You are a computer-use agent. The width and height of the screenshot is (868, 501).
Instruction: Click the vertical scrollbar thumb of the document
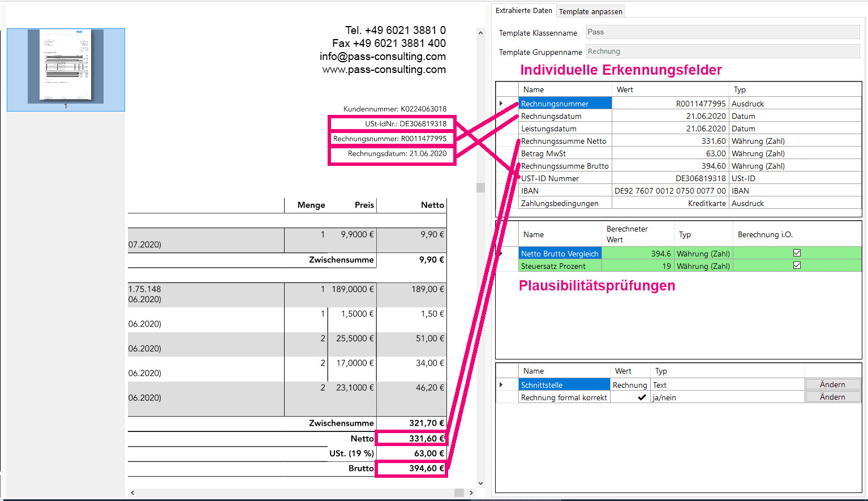pyautogui.click(x=480, y=187)
